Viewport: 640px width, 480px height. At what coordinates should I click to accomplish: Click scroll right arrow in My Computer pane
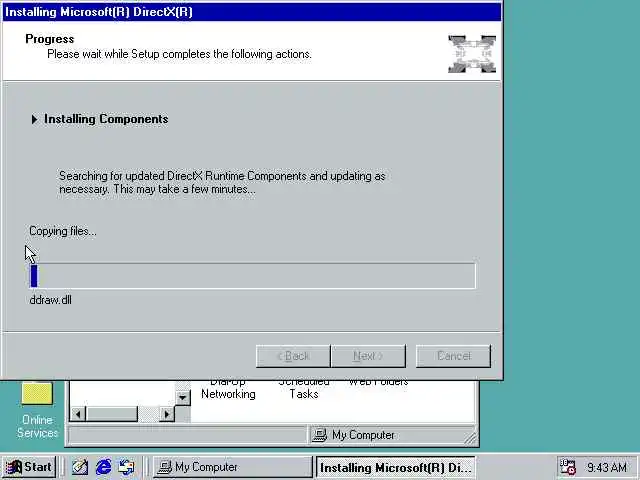(x=167, y=414)
